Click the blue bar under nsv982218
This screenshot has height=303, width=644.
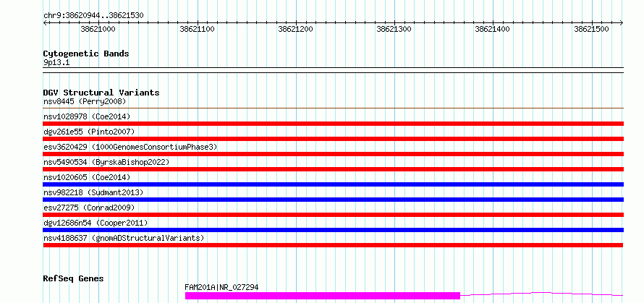pos(333,200)
